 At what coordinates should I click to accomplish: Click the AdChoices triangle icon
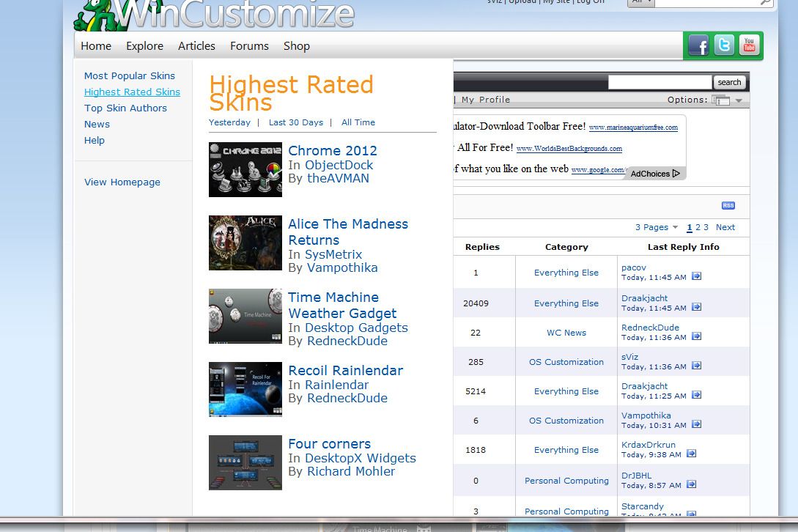click(676, 174)
